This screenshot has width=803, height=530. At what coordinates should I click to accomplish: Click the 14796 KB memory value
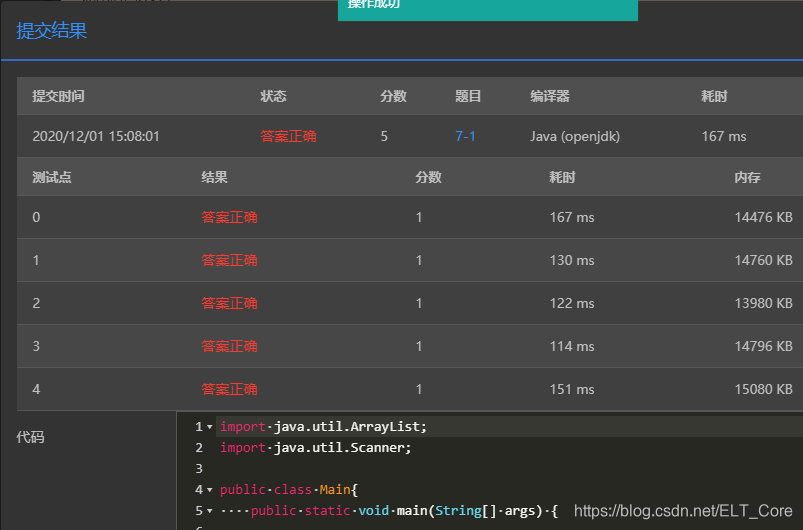764,346
